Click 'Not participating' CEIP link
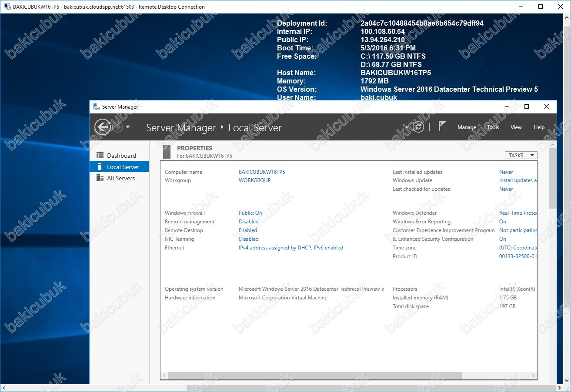Screen dimensions: 571x392 click(x=518, y=230)
